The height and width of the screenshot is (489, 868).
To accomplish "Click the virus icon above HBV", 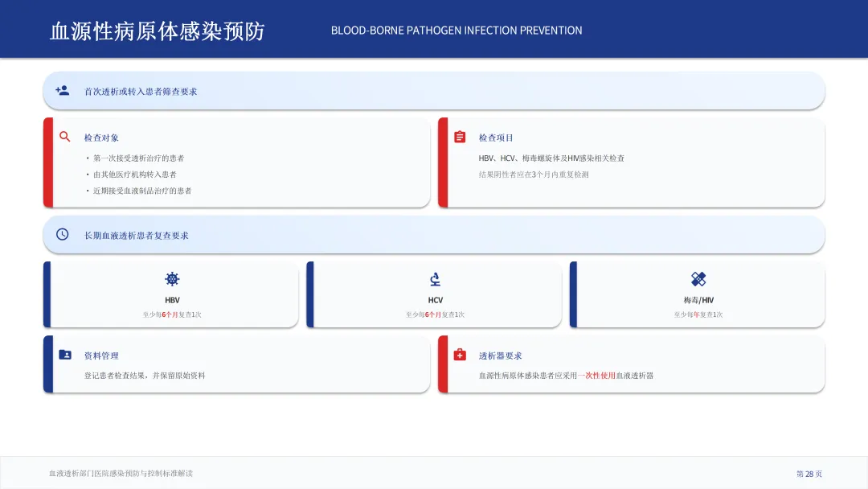I will pyautogui.click(x=172, y=279).
